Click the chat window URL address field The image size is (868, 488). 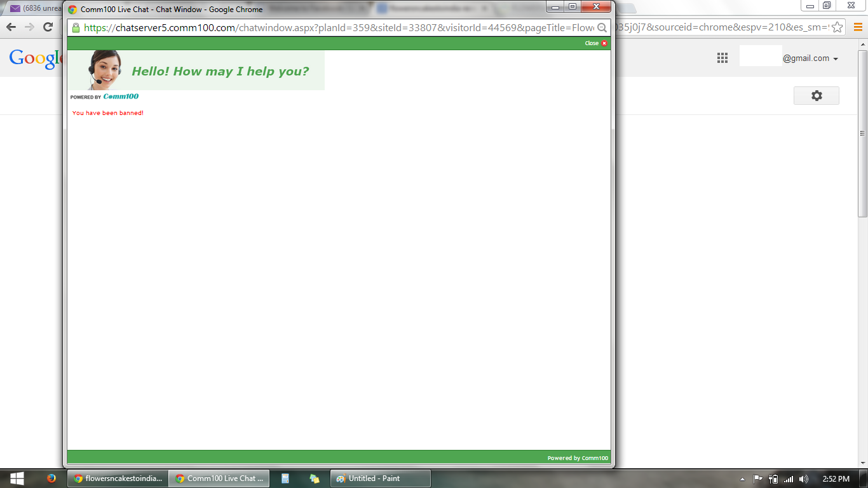click(x=337, y=28)
